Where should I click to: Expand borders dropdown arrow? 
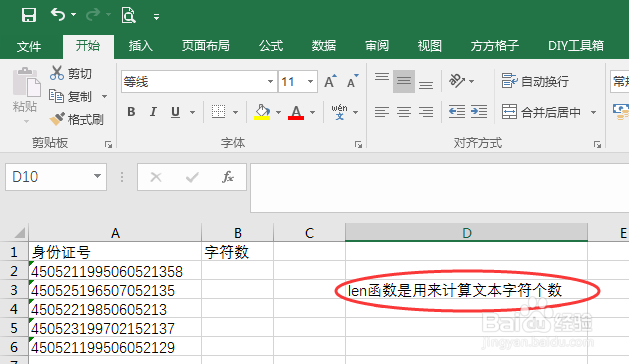pos(235,112)
